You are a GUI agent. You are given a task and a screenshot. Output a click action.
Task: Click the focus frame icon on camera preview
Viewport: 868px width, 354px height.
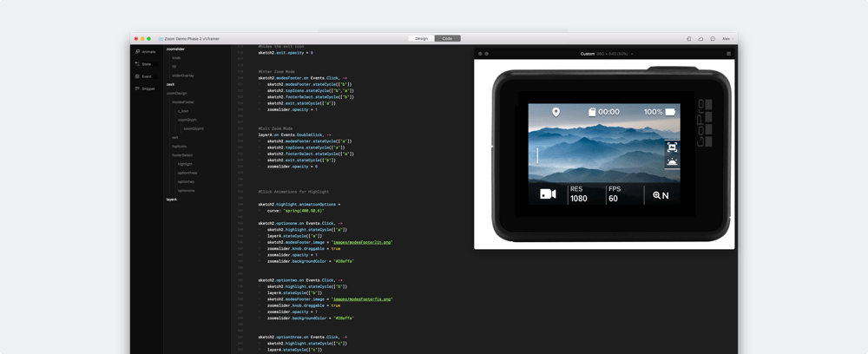(672, 147)
